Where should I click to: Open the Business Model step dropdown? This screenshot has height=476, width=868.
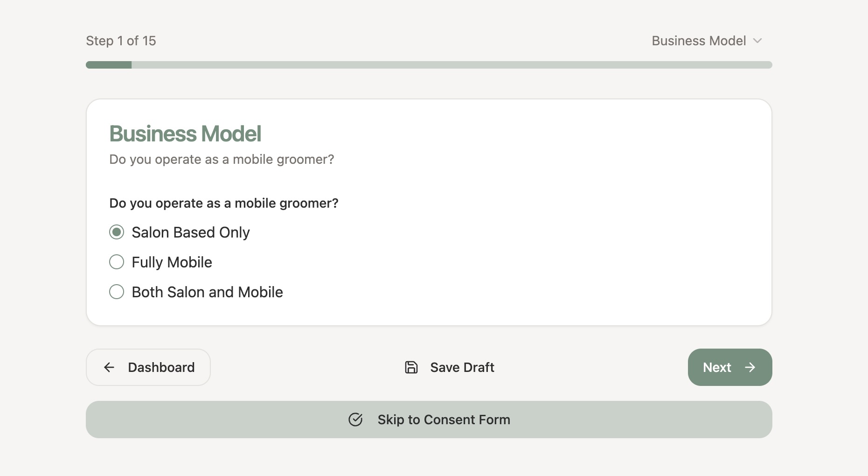click(x=707, y=41)
